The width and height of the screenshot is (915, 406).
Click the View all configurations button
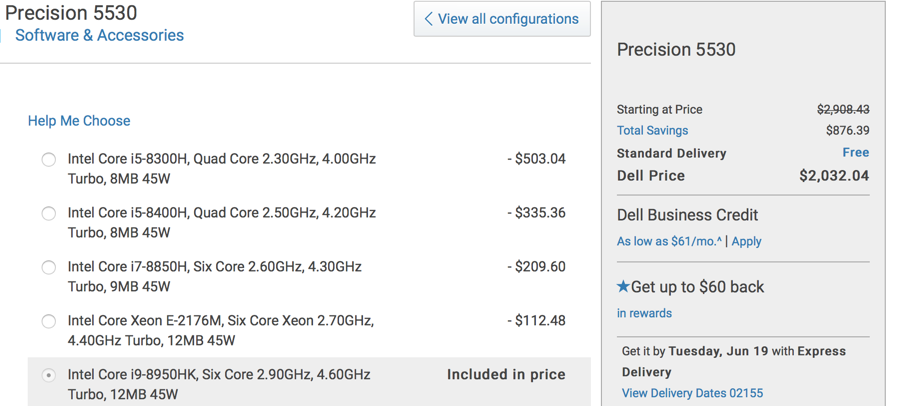(502, 19)
